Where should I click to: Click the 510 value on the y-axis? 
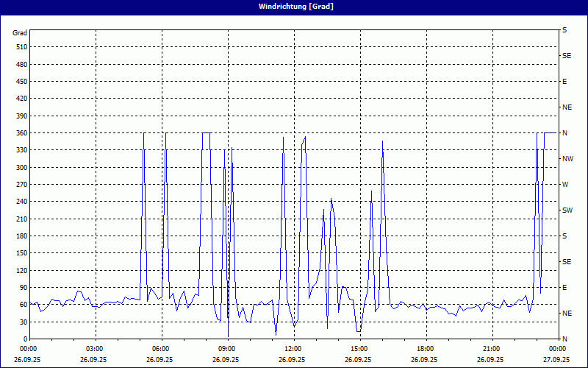pos(21,47)
